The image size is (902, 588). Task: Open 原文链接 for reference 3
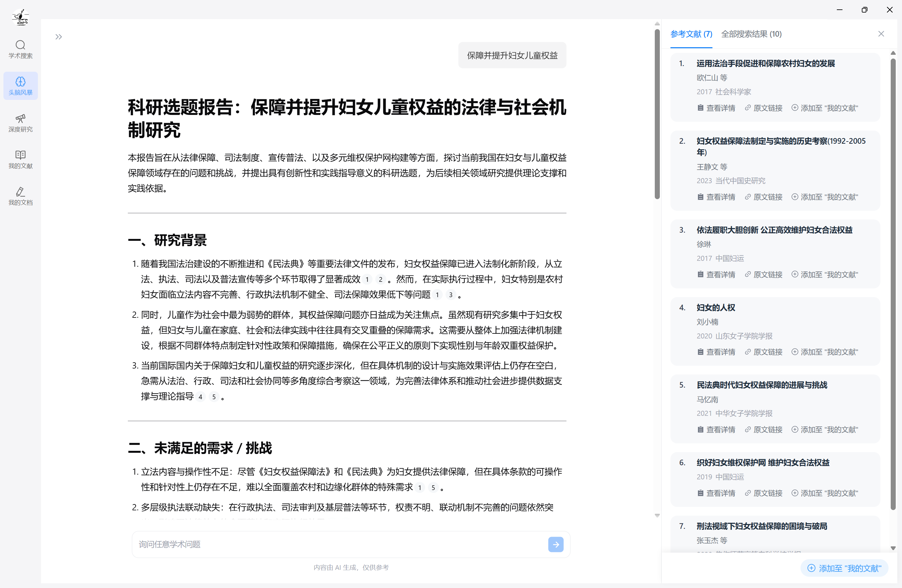point(763,274)
